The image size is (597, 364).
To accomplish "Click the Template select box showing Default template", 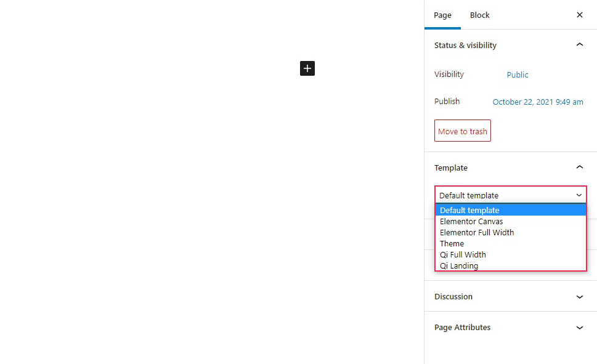I will [x=510, y=195].
